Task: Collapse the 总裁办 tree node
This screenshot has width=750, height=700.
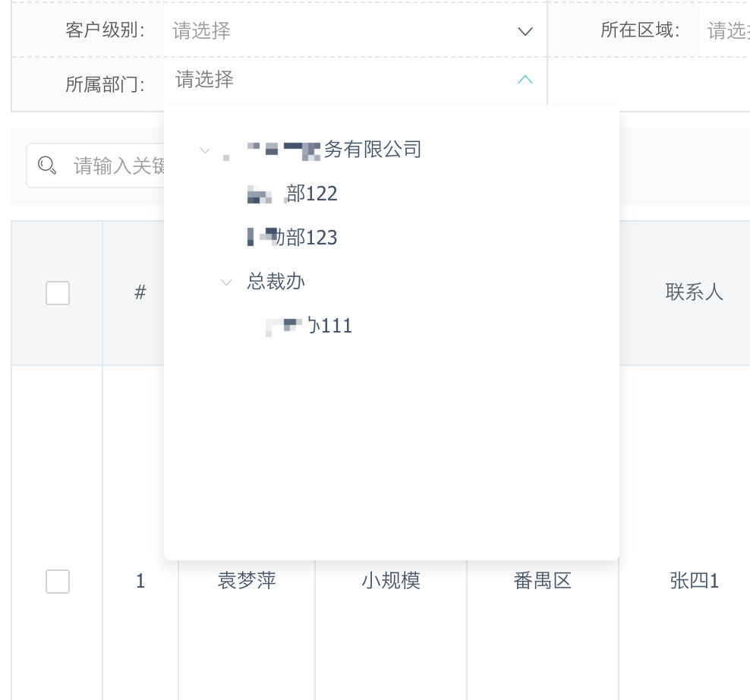Action: [226, 282]
